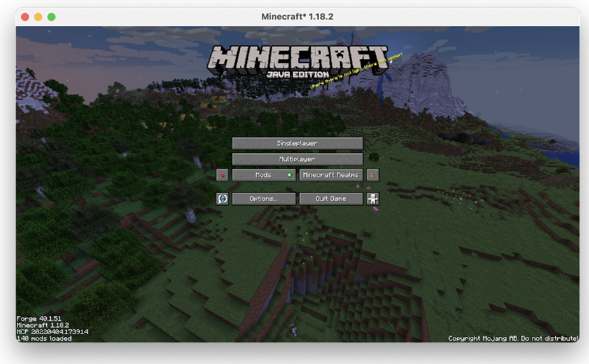The image size is (589, 364).
Task: Close the Minecraft window with the red button
Action: click(x=25, y=17)
